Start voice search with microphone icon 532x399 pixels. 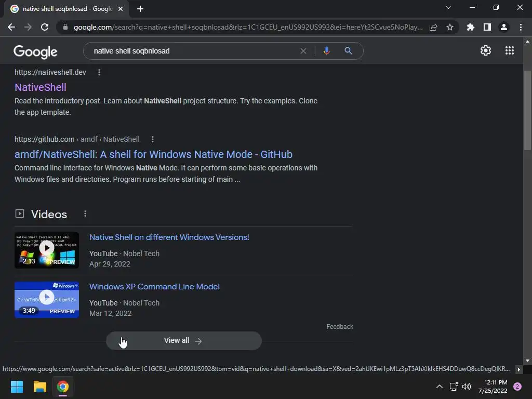(x=326, y=51)
